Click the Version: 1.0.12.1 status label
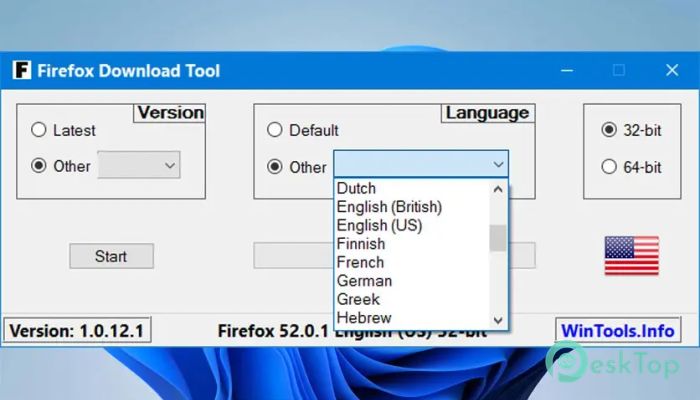 (77, 331)
